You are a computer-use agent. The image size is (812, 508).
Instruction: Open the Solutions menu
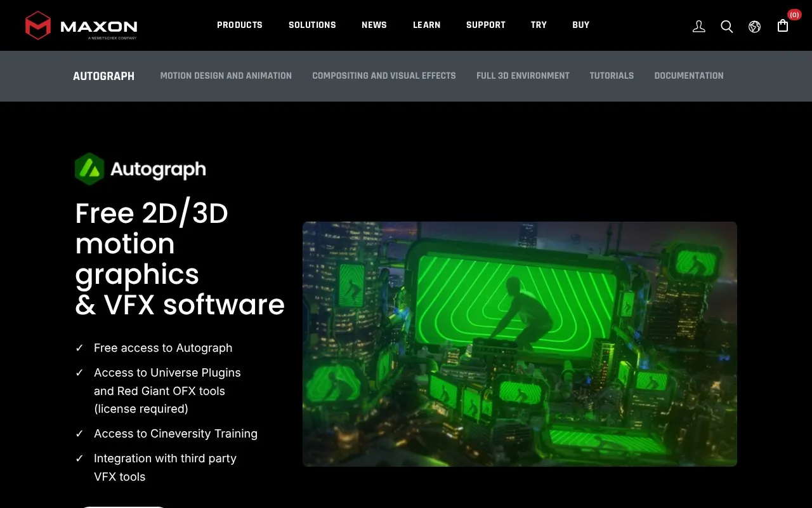point(312,25)
